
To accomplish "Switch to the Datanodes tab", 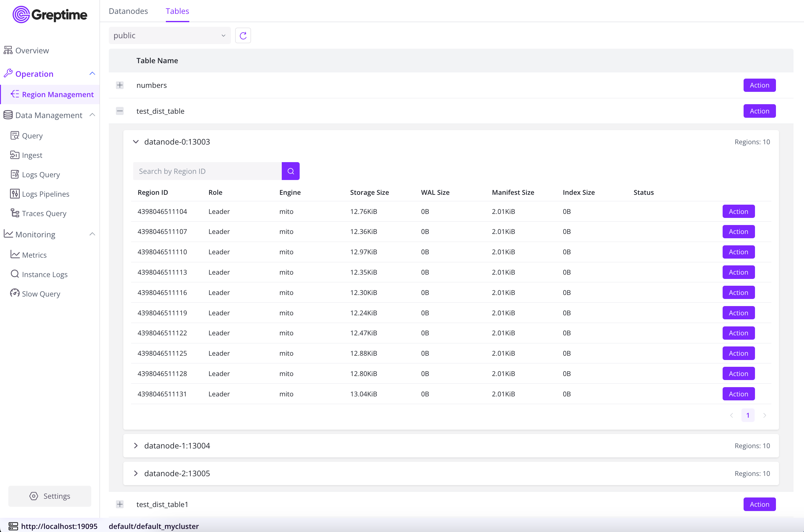I will click(x=128, y=11).
